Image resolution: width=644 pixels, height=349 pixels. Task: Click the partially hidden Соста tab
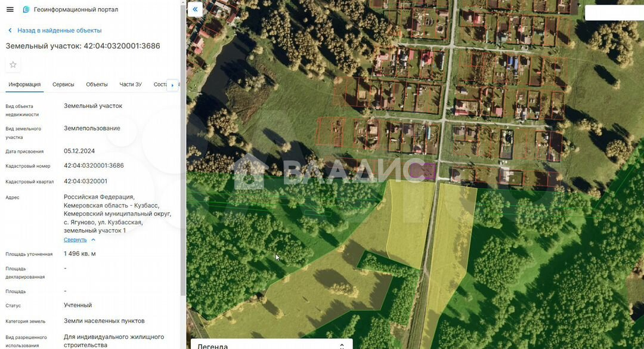click(159, 85)
